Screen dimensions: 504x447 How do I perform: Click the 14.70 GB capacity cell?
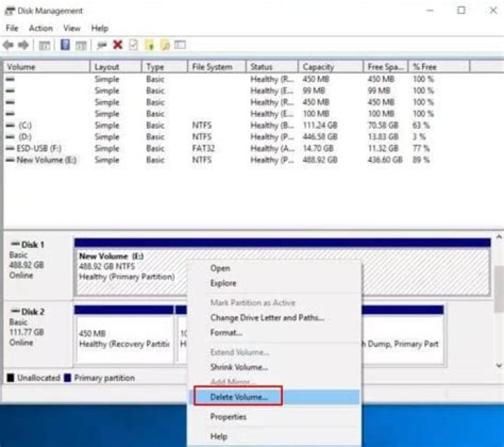(318, 149)
